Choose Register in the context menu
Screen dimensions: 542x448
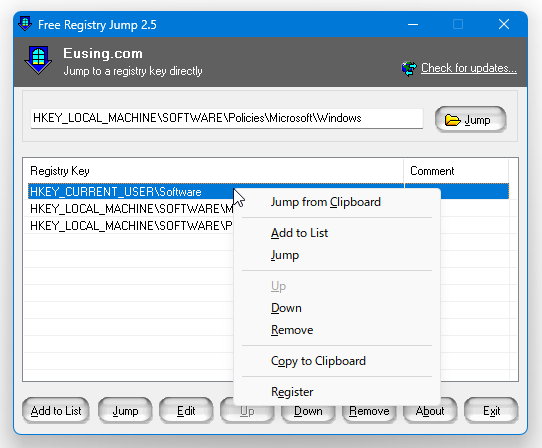coord(337,392)
